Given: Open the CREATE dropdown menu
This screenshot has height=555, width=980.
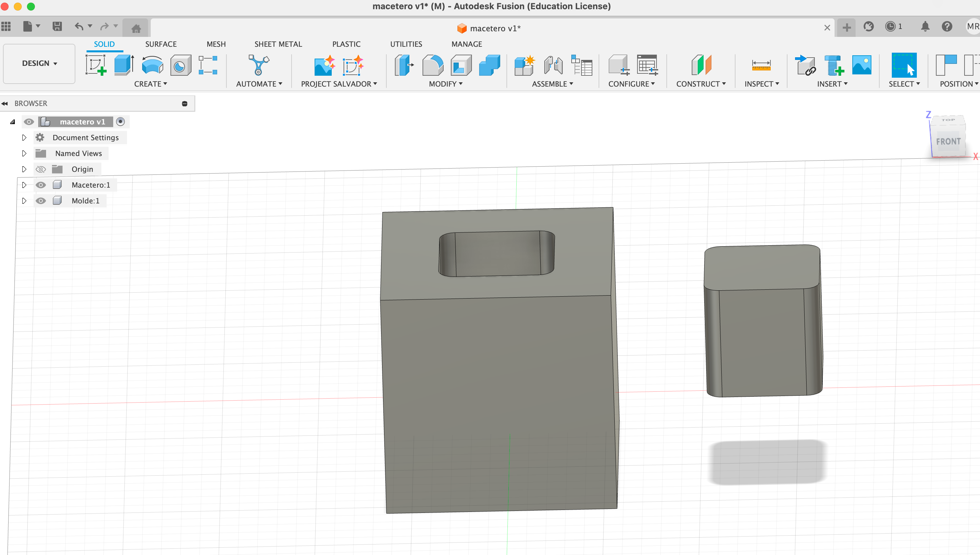Looking at the screenshot, I should (150, 84).
